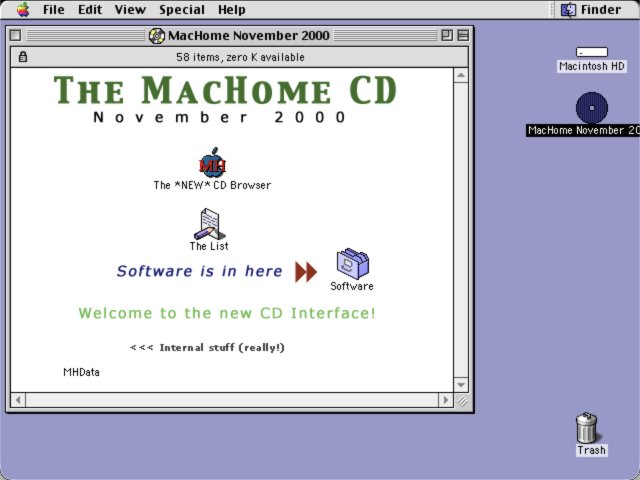The height and width of the screenshot is (480, 640).
Task: Click the scroll up arrow
Action: (x=461, y=75)
